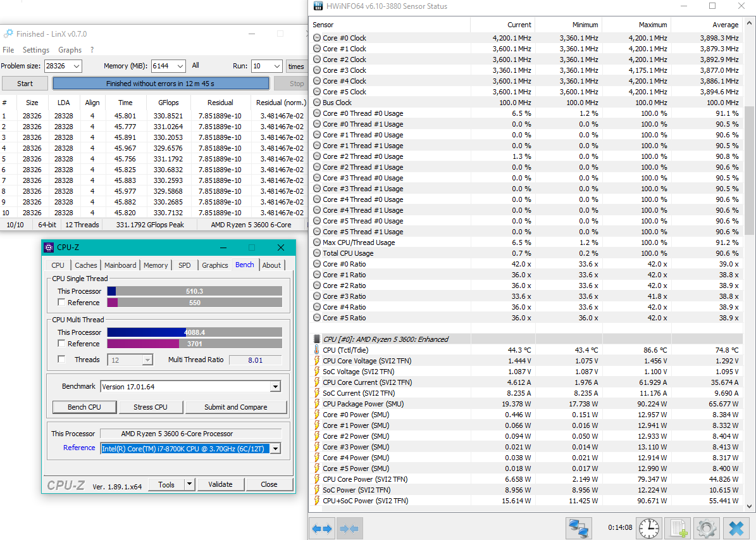Image resolution: width=756 pixels, height=540 pixels.
Task: Click the Stress CPU button
Action: click(x=151, y=407)
